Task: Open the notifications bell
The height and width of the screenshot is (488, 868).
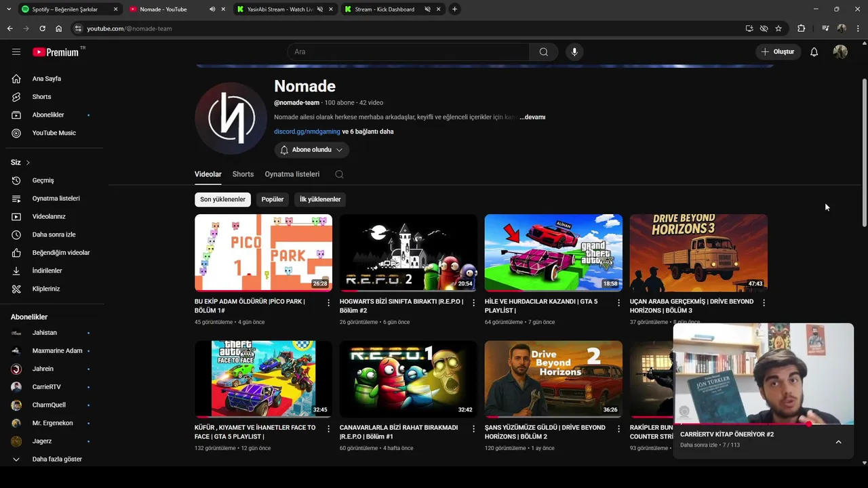Action: [814, 52]
